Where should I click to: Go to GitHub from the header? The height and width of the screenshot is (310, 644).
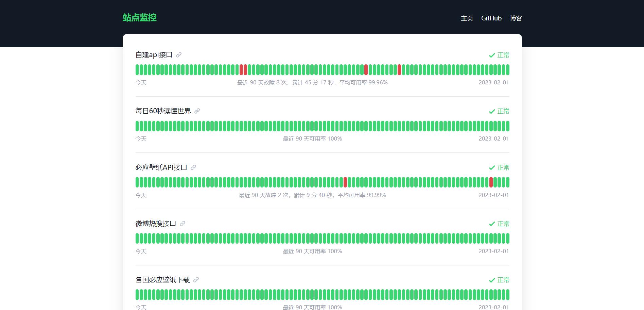click(491, 18)
